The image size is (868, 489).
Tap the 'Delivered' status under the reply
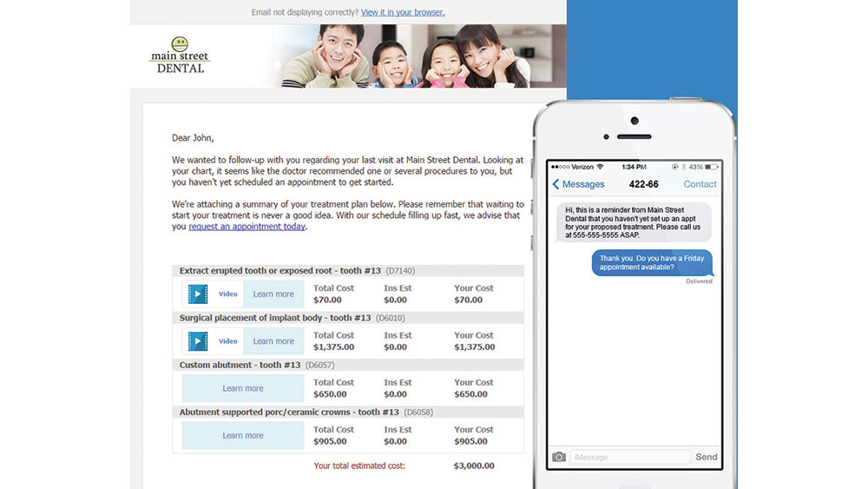pos(699,281)
